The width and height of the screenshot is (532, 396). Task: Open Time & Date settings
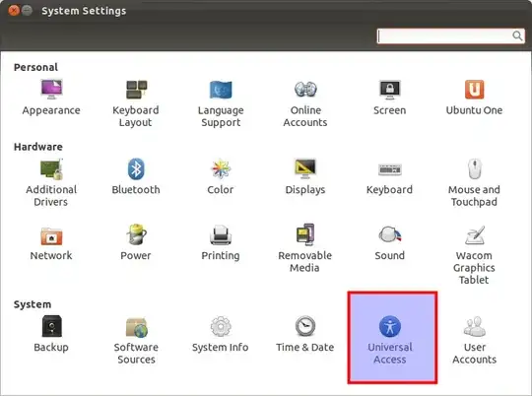pos(305,335)
